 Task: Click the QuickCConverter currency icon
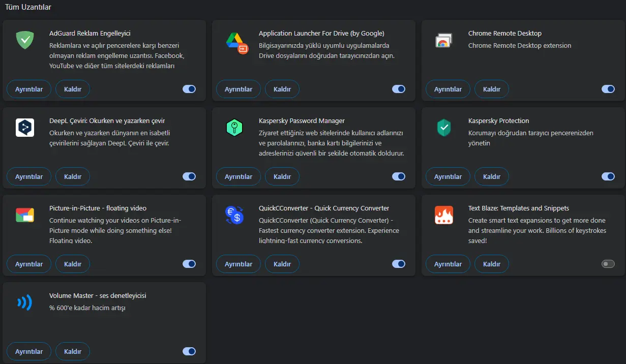(234, 215)
